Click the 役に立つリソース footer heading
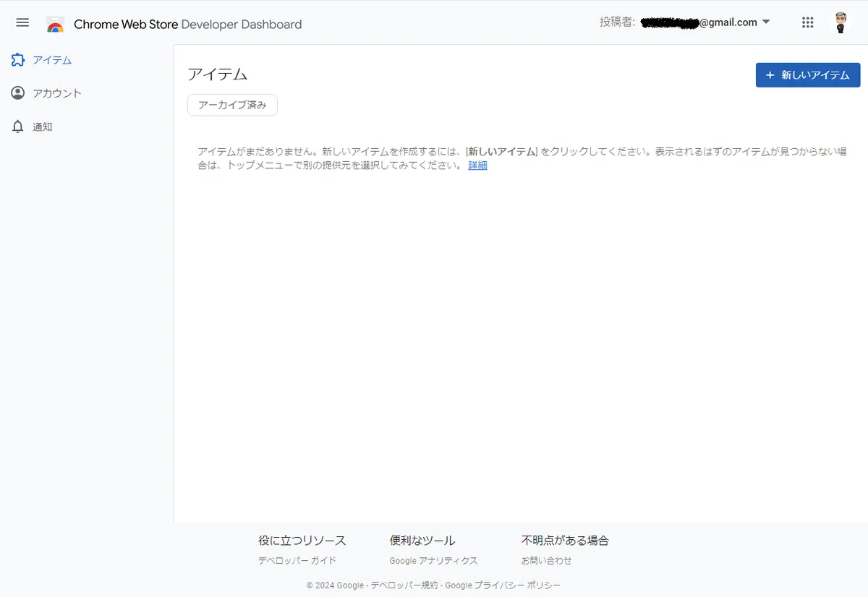This screenshot has height=597, width=868. click(302, 541)
